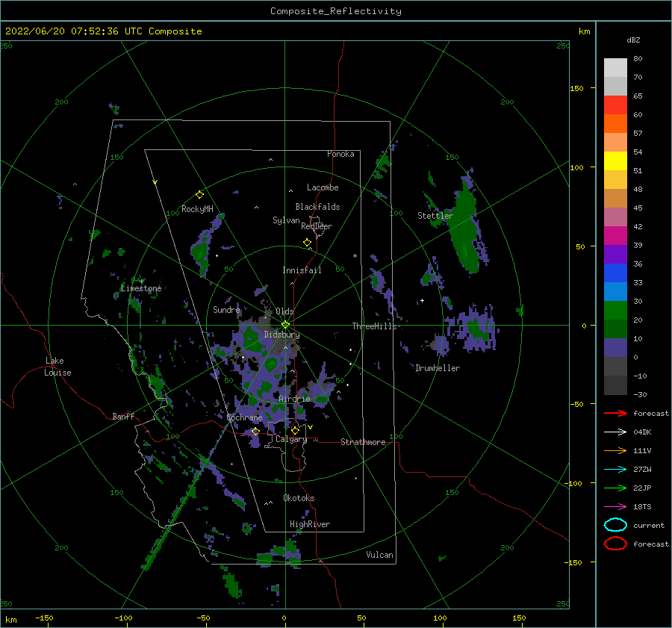Select the cyan 27ZW arrow legend icon
Screen dimensions: 672x628
(x=615, y=470)
